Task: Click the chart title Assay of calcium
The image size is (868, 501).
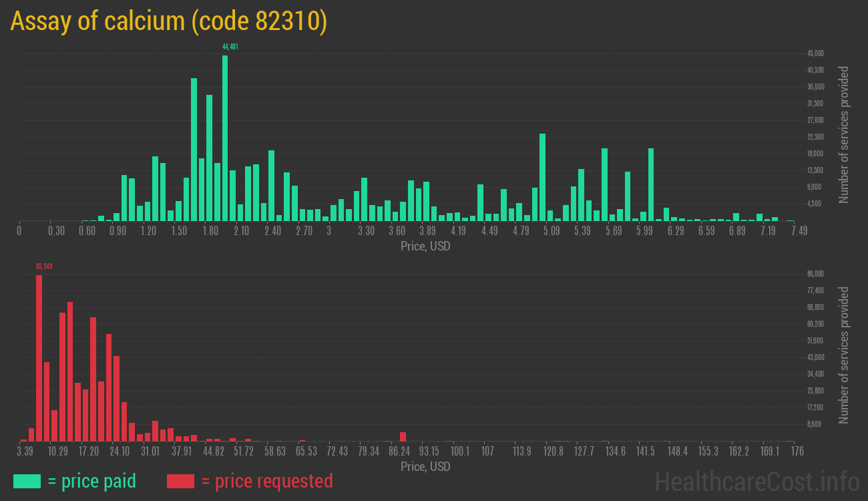Action: [168, 21]
